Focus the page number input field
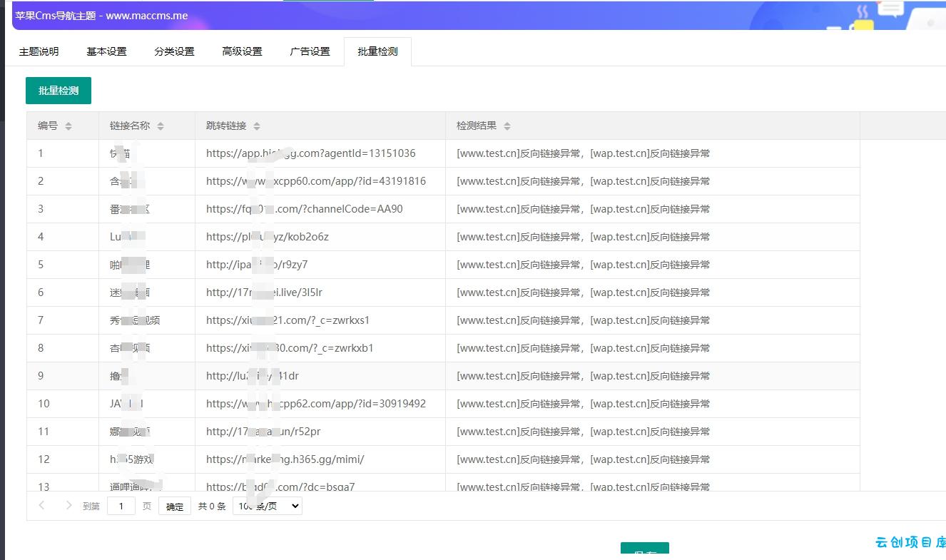This screenshot has width=946, height=560. point(121,506)
